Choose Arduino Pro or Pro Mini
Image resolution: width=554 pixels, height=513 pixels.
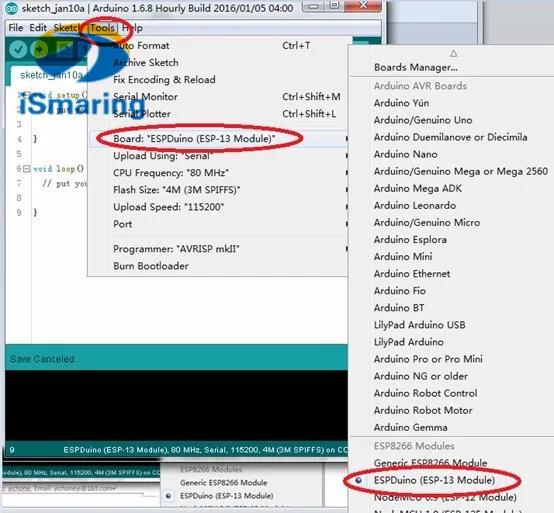428,359
